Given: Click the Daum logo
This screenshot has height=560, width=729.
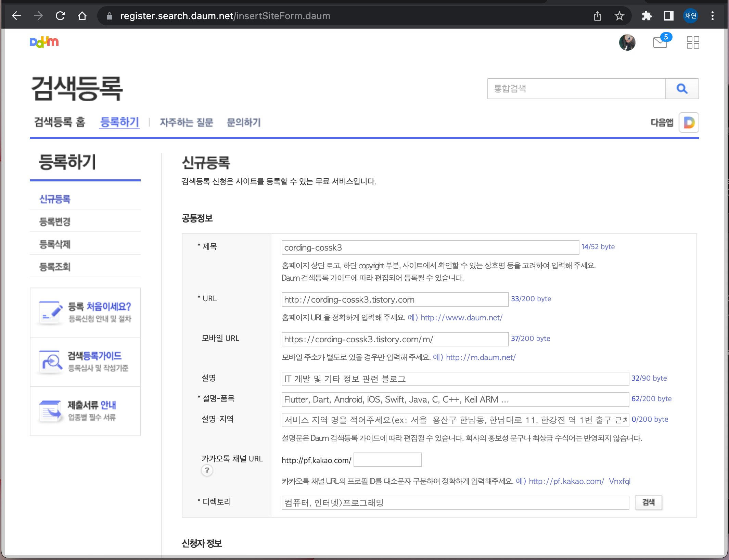Looking at the screenshot, I should coord(44,42).
